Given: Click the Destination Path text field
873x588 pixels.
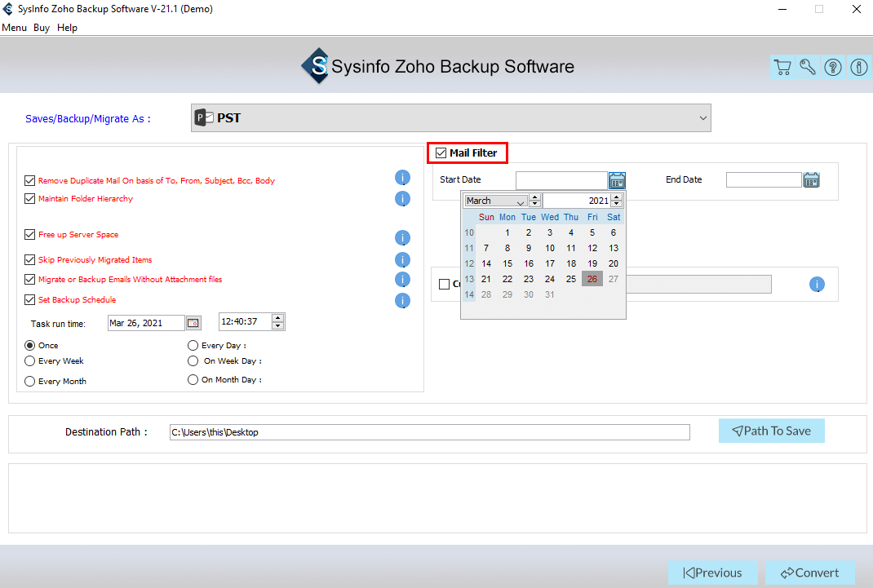Looking at the screenshot, I should pos(430,432).
